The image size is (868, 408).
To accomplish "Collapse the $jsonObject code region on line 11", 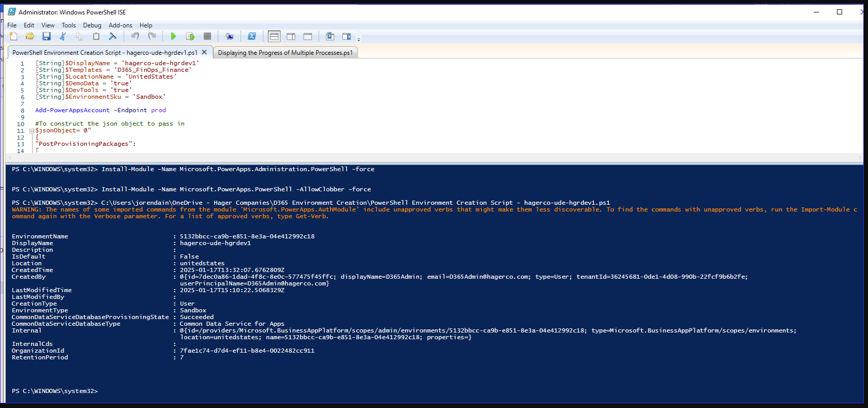I will (32, 131).
